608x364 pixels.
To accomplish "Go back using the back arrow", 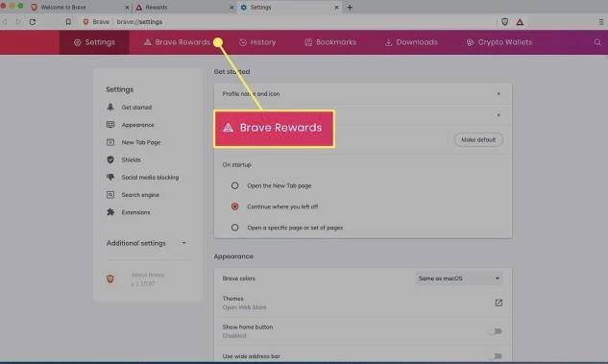I will (x=5, y=22).
